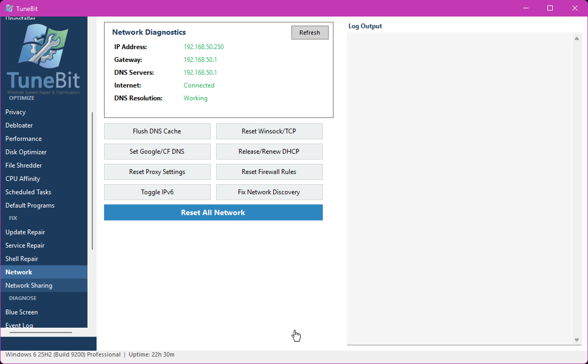Click the sidebar vertical scrollbar thumb
The width and height of the screenshot is (588, 364).
[x=92, y=181]
